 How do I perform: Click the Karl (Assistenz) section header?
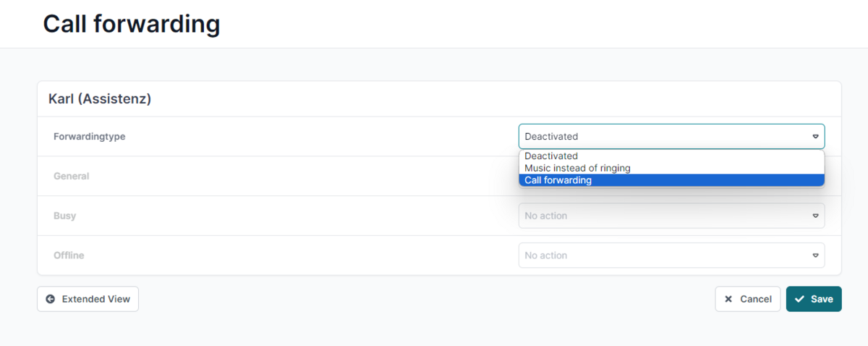click(100, 99)
